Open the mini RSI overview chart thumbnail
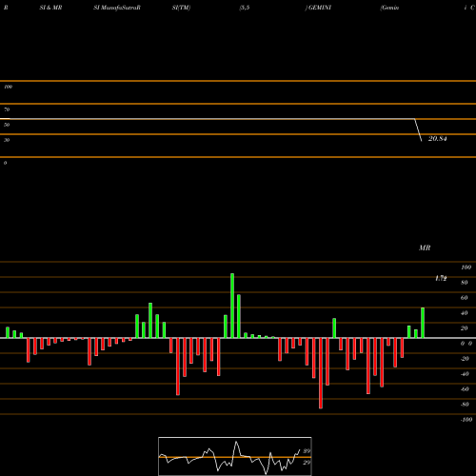This screenshot has width=476, height=476. pos(235,456)
